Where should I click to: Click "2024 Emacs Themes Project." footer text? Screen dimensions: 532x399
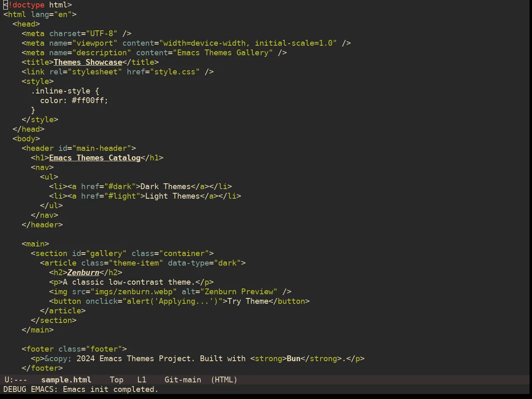[136, 359]
